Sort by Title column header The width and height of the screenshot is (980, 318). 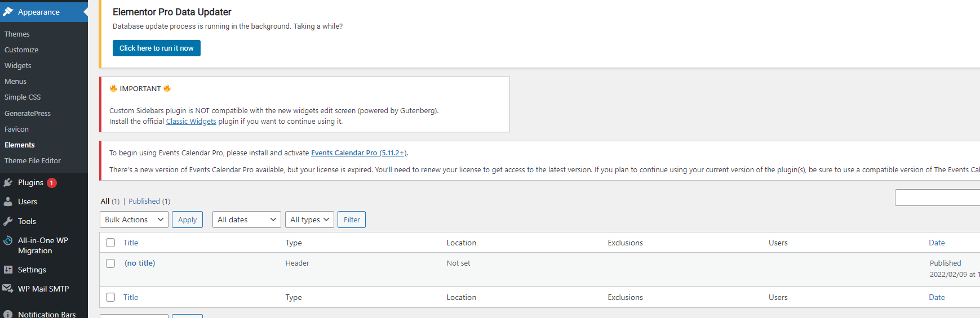tap(131, 243)
